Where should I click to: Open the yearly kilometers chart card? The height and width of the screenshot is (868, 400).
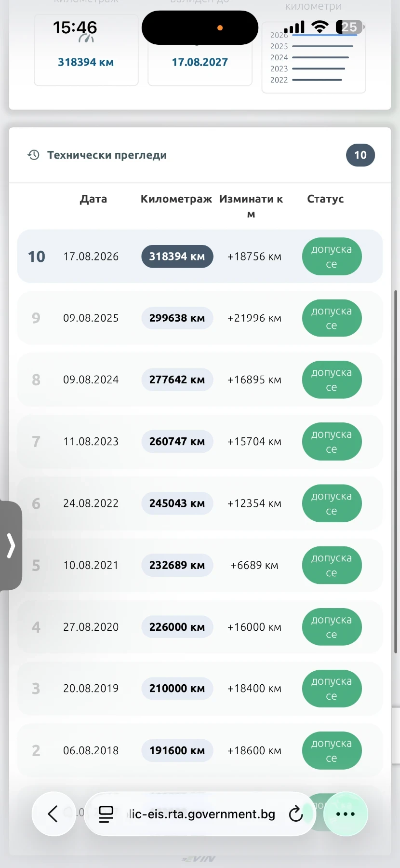(x=314, y=54)
